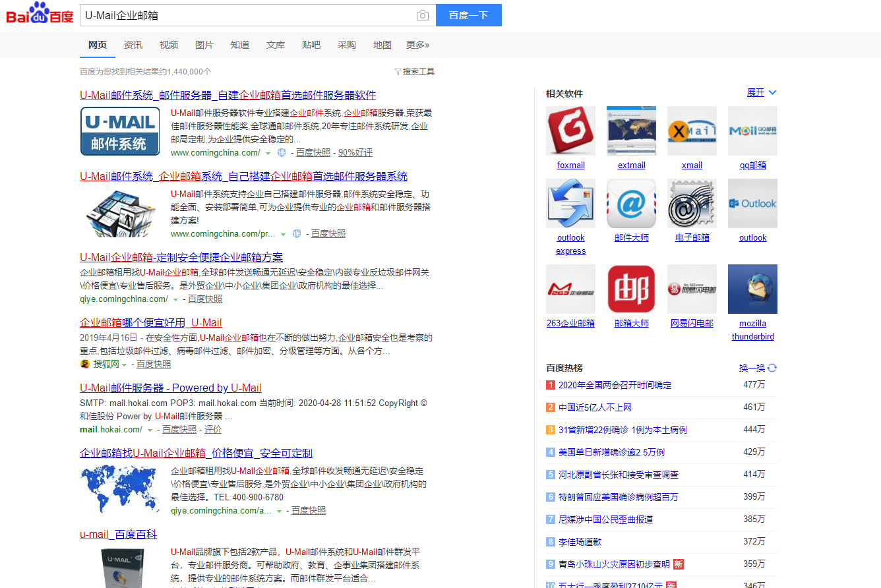Expand arrow next to first qiye.comingchina.com/ URL

175,299
